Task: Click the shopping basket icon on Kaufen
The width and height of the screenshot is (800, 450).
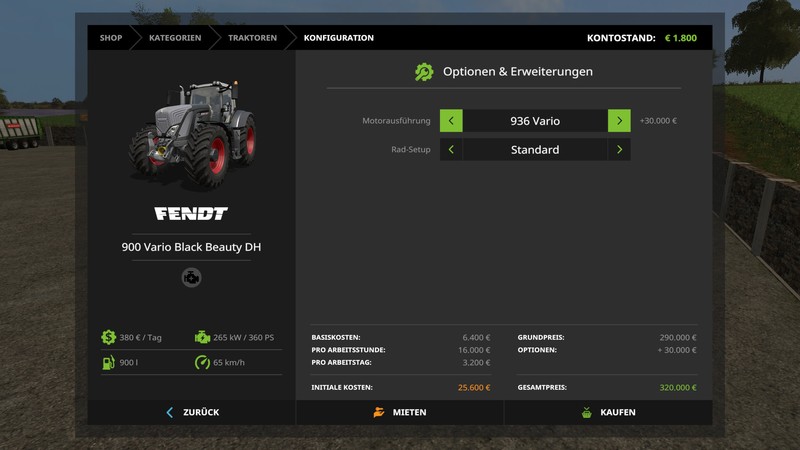Action: [587, 412]
